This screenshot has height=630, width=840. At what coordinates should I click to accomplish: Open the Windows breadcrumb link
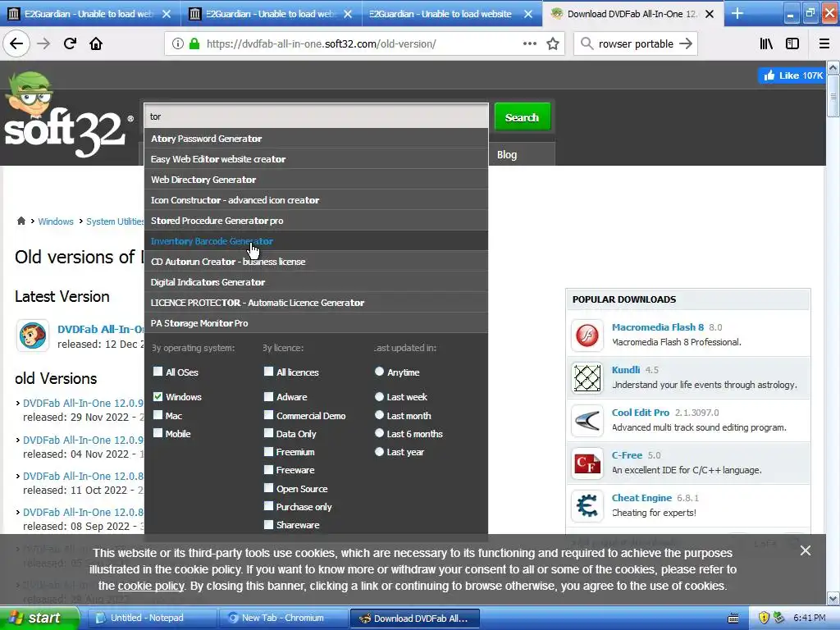[x=56, y=221]
